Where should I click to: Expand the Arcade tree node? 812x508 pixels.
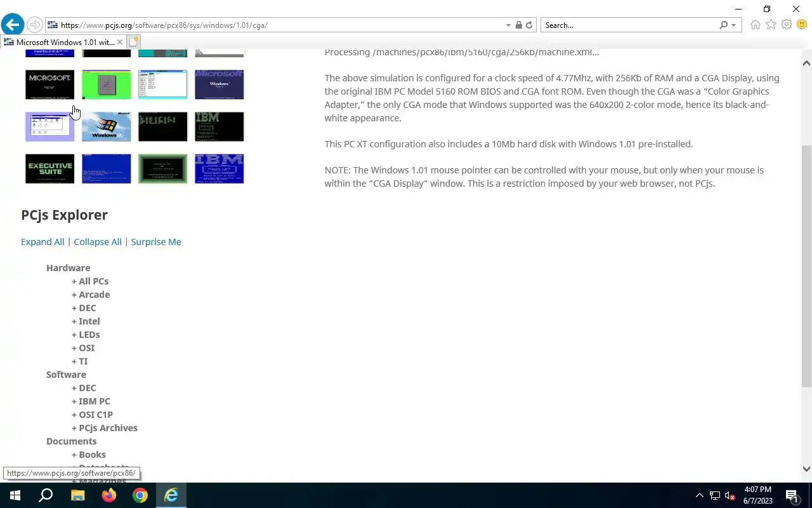pos(91,294)
